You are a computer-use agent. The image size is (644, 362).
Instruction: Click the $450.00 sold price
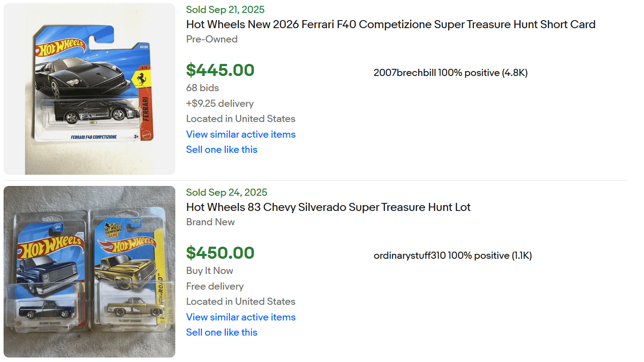(x=220, y=253)
